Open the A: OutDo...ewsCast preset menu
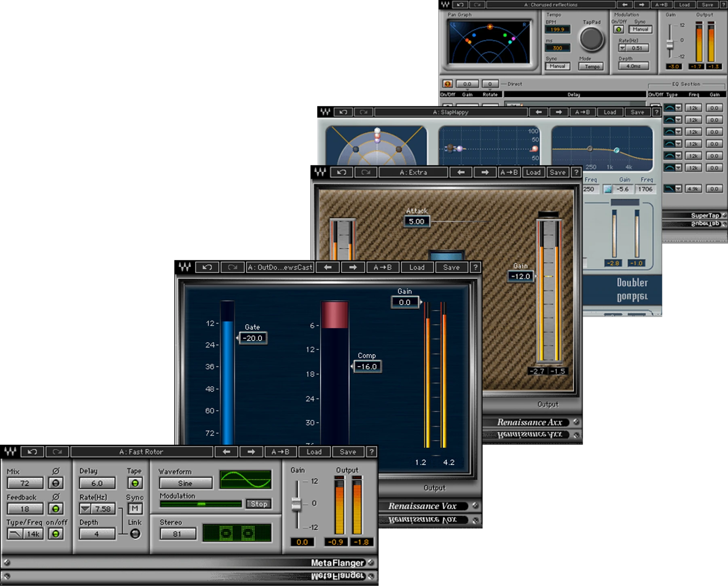 (280, 267)
